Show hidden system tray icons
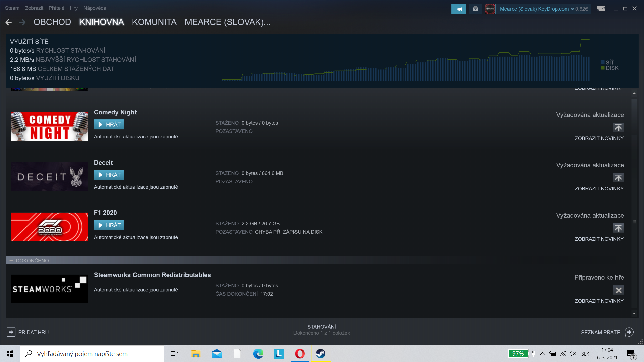 pyautogui.click(x=542, y=354)
